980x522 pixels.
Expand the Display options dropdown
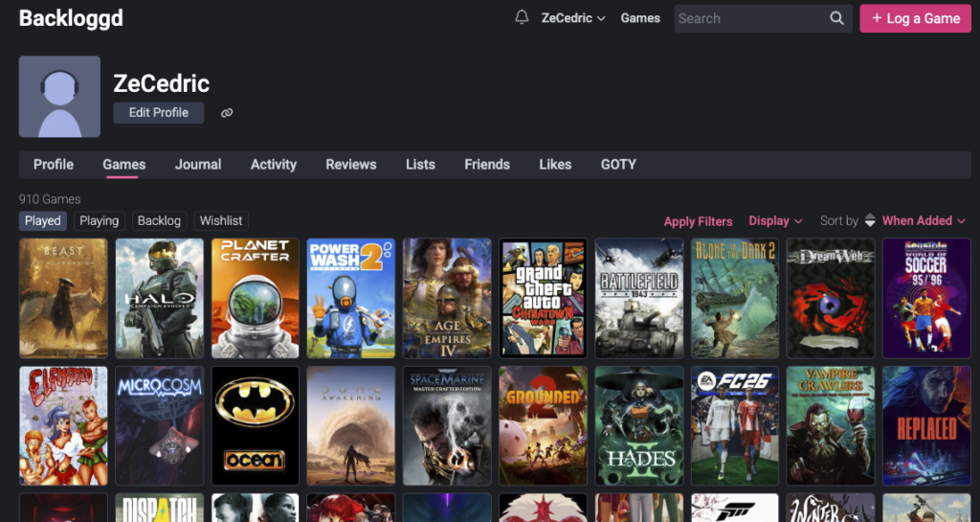775,220
